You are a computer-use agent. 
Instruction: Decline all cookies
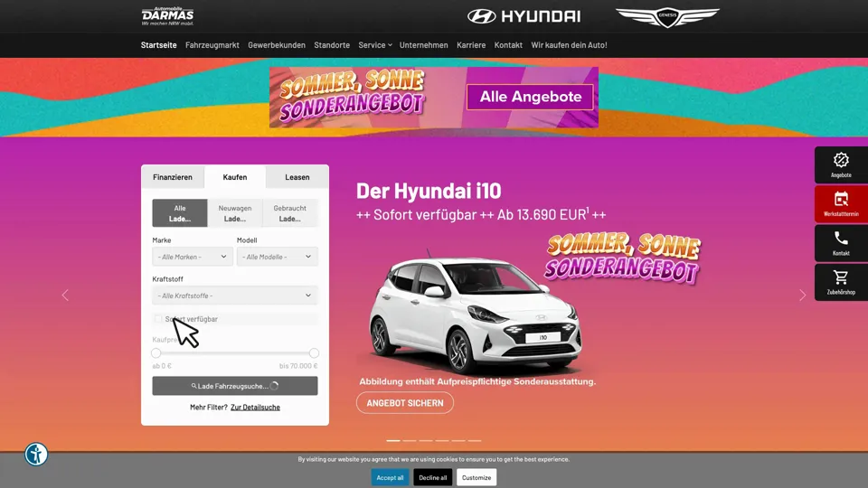(x=432, y=477)
